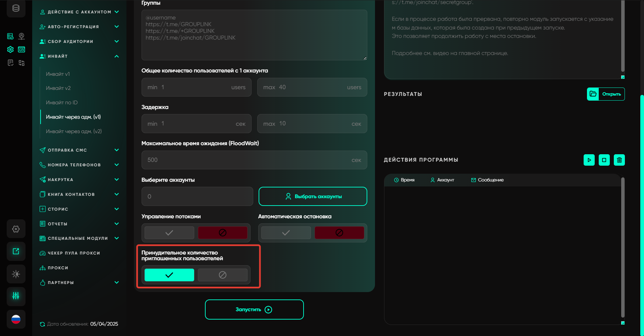Open the database icon at sidebar top
This screenshot has height=336, width=644.
16,8
